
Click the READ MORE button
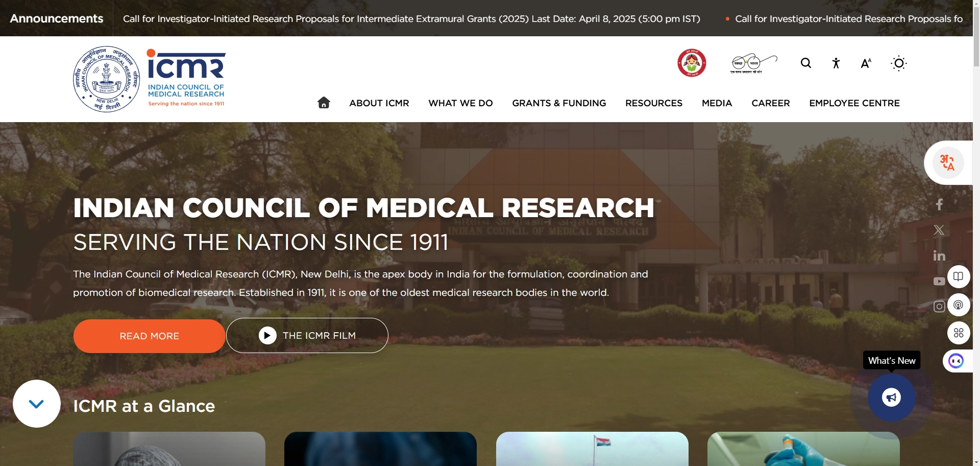coord(149,336)
